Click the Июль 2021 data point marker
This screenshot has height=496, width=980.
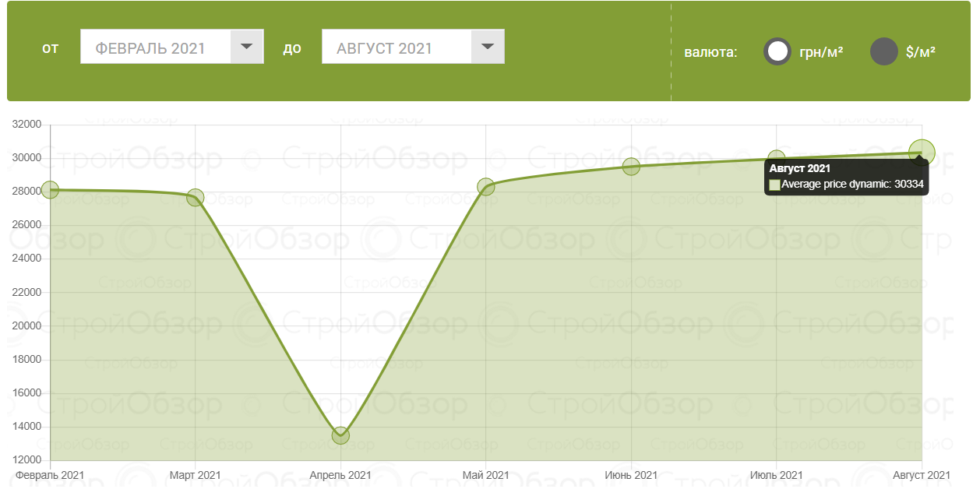(x=777, y=158)
